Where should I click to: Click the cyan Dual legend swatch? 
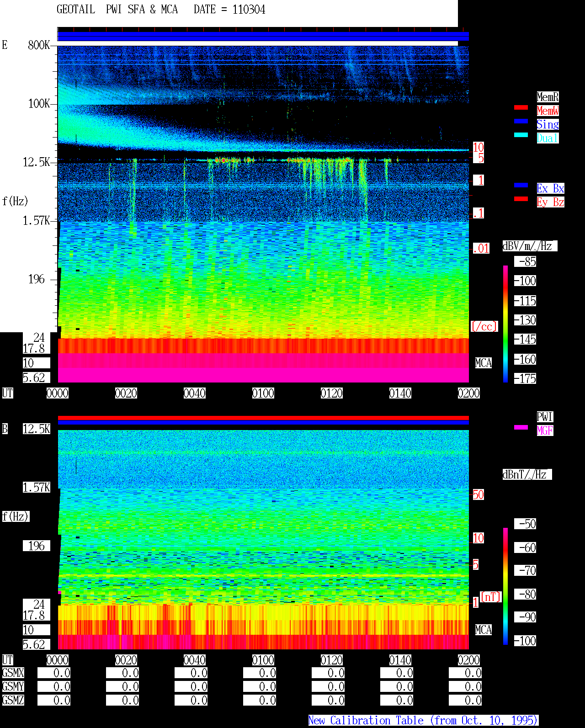click(x=521, y=135)
